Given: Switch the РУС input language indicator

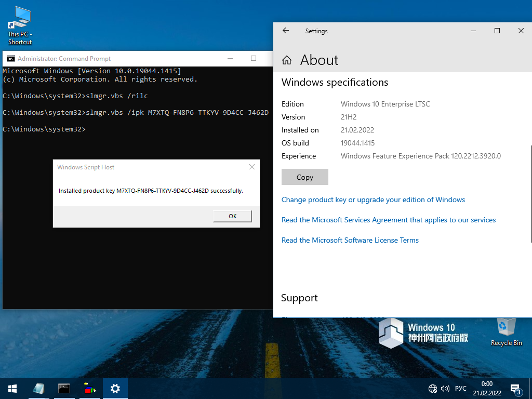Looking at the screenshot, I should click(x=461, y=389).
